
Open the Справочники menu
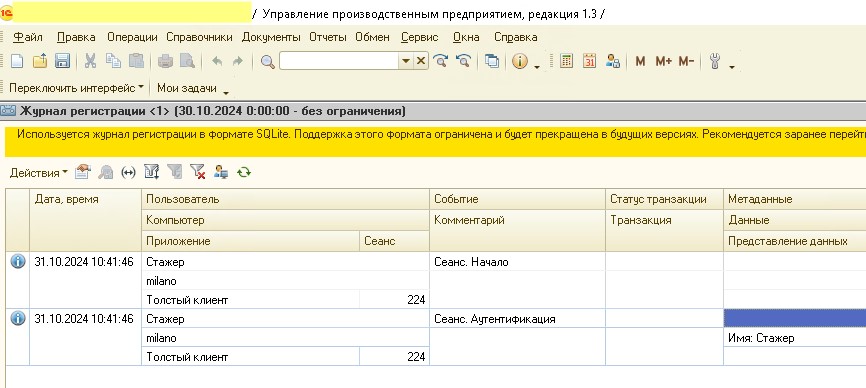pos(199,37)
